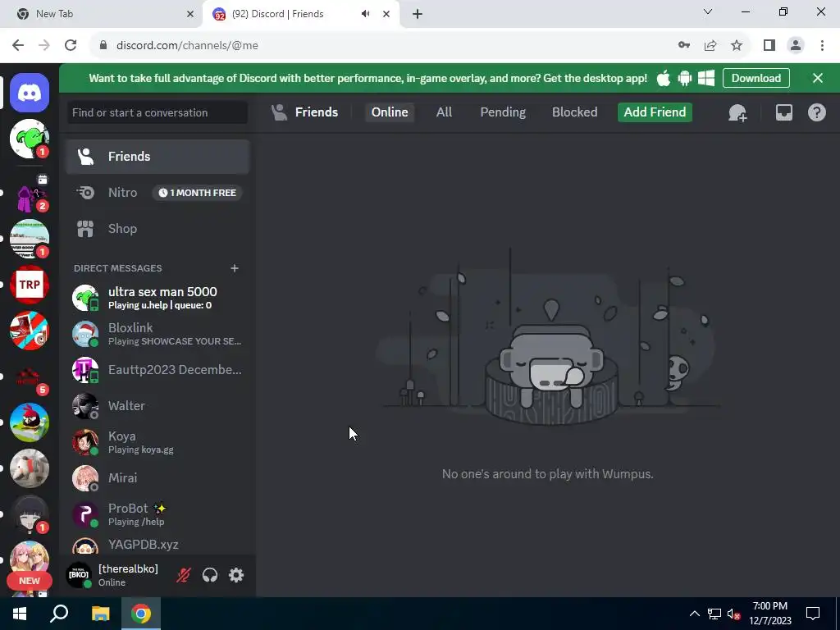
Task: Reload the Discord page
Action: pyautogui.click(x=71, y=45)
